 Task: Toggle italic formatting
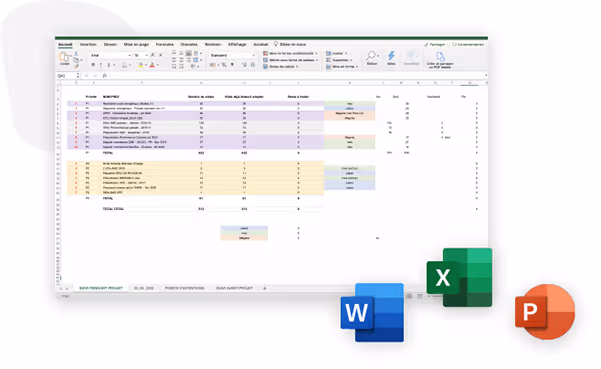point(101,65)
